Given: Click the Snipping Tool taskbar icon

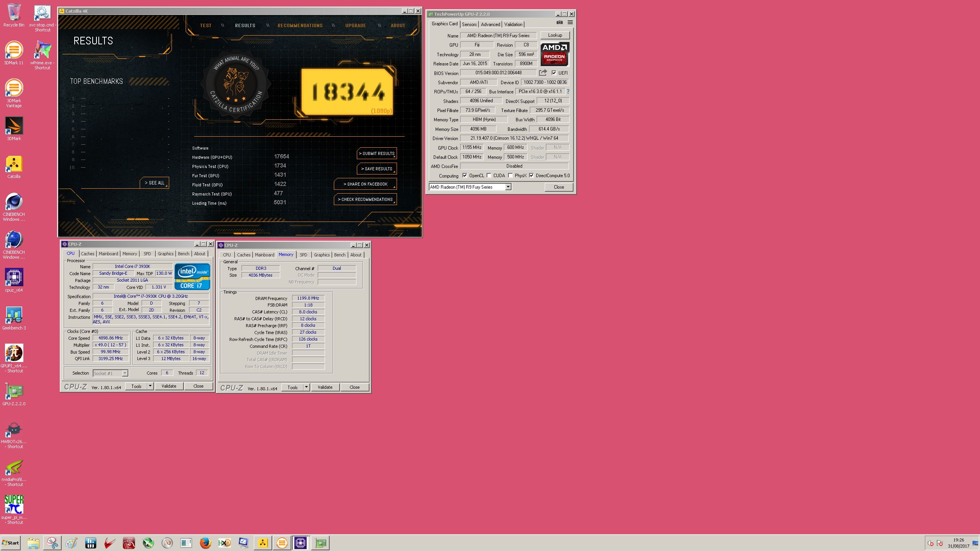Looking at the screenshot, I should coord(52,543).
